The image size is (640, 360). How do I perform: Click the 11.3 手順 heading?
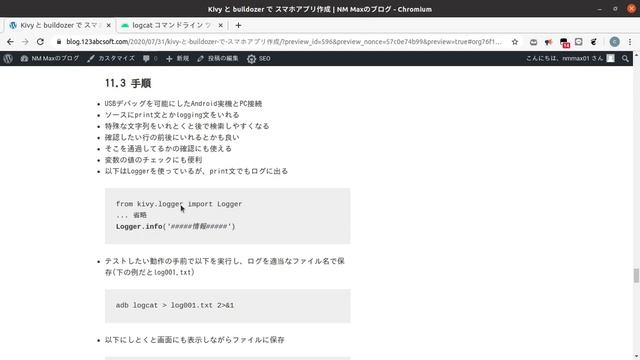click(x=128, y=83)
